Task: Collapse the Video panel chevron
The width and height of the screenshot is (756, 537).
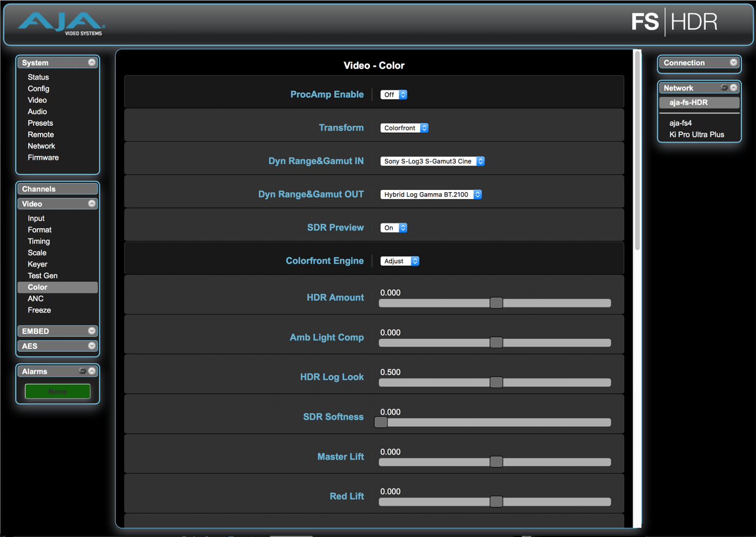Action: pyautogui.click(x=92, y=203)
